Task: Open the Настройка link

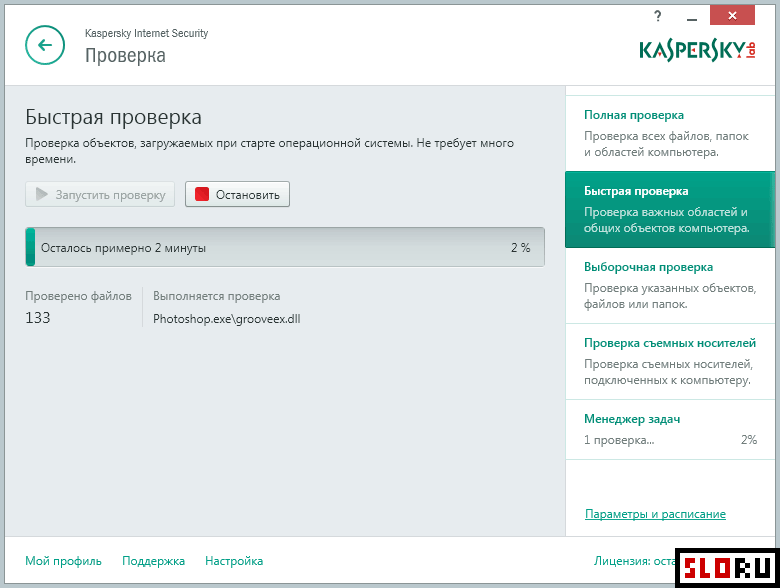Action: click(234, 561)
